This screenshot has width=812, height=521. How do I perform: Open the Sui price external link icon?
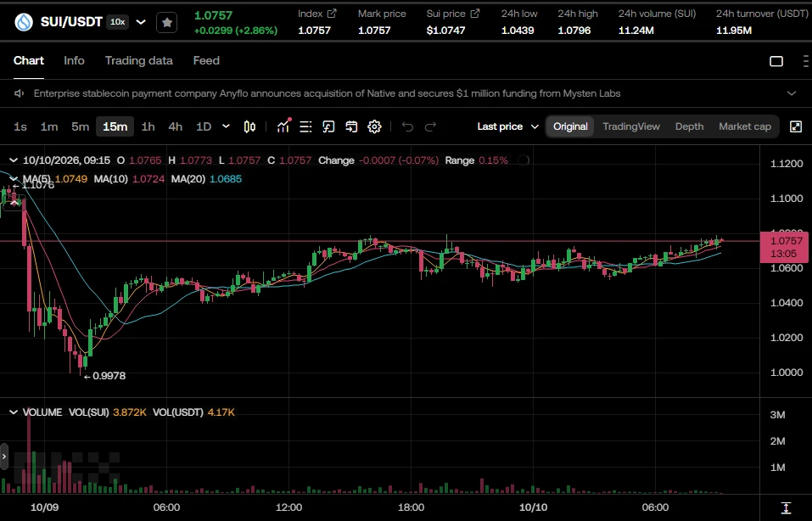point(475,14)
